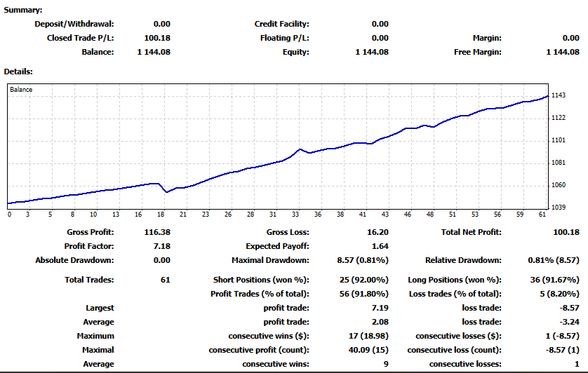Click the Maximal Drawdown value
The width and height of the screenshot is (588, 373).
(x=363, y=260)
